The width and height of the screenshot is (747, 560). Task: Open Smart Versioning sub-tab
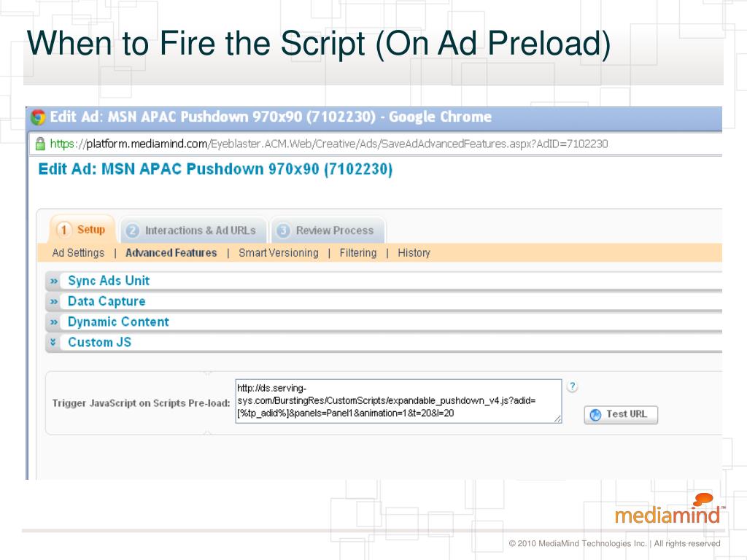(x=278, y=253)
